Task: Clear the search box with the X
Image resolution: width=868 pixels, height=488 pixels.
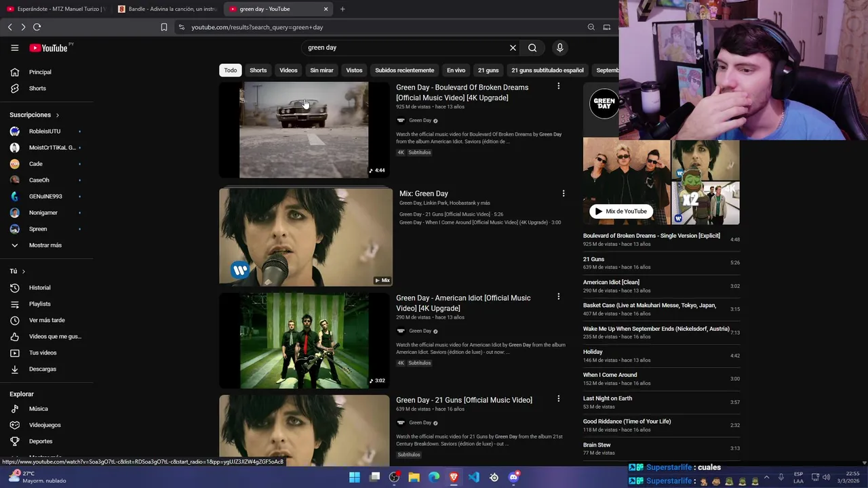Action: [513, 47]
